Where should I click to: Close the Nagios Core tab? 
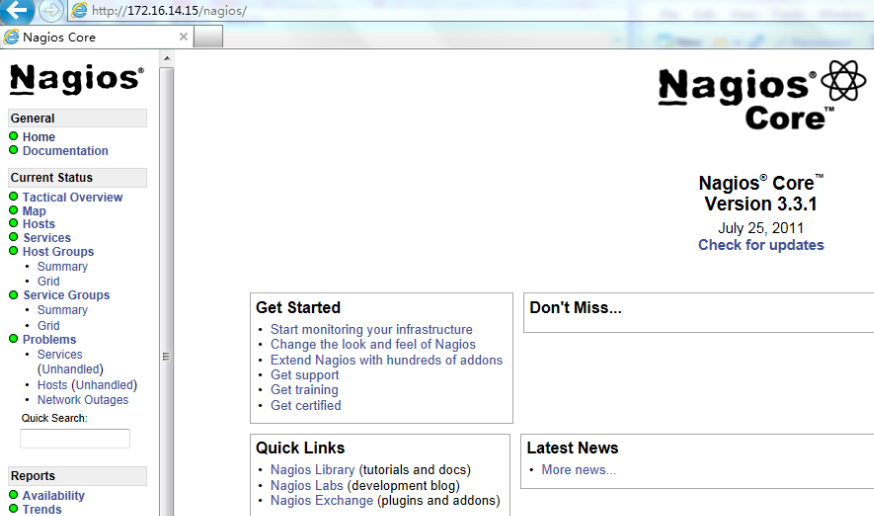[183, 37]
